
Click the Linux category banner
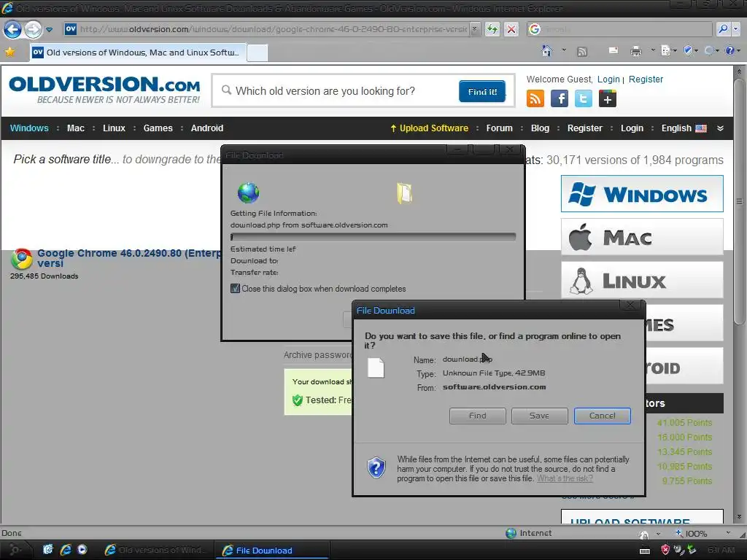[642, 280]
